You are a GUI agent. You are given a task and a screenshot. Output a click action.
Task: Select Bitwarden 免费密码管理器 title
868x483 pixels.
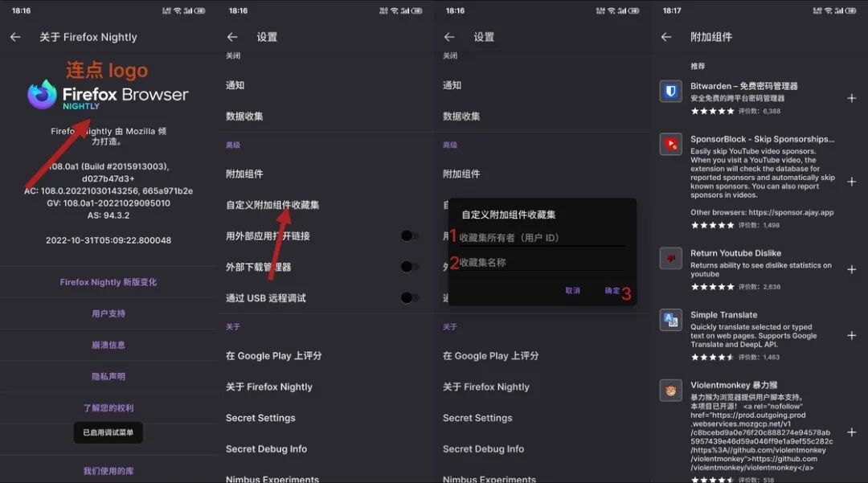point(744,86)
